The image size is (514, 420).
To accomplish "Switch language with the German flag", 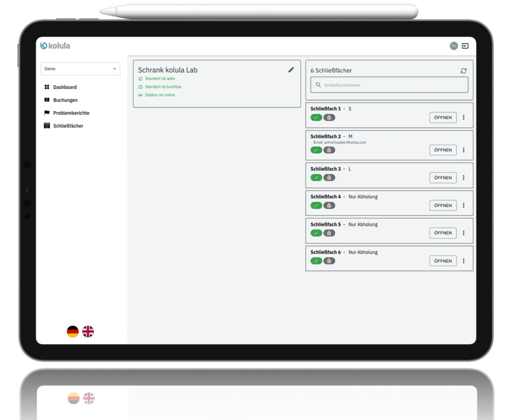I will [73, 331].
